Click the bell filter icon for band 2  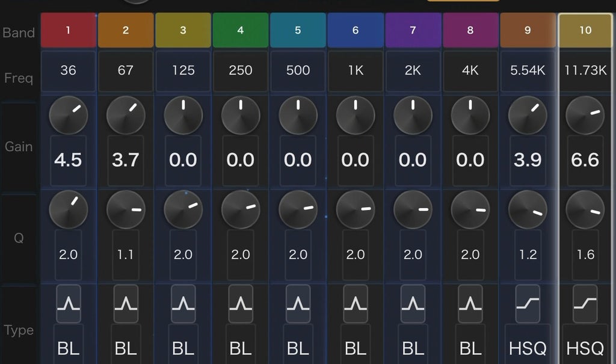[x=126, y=303]
